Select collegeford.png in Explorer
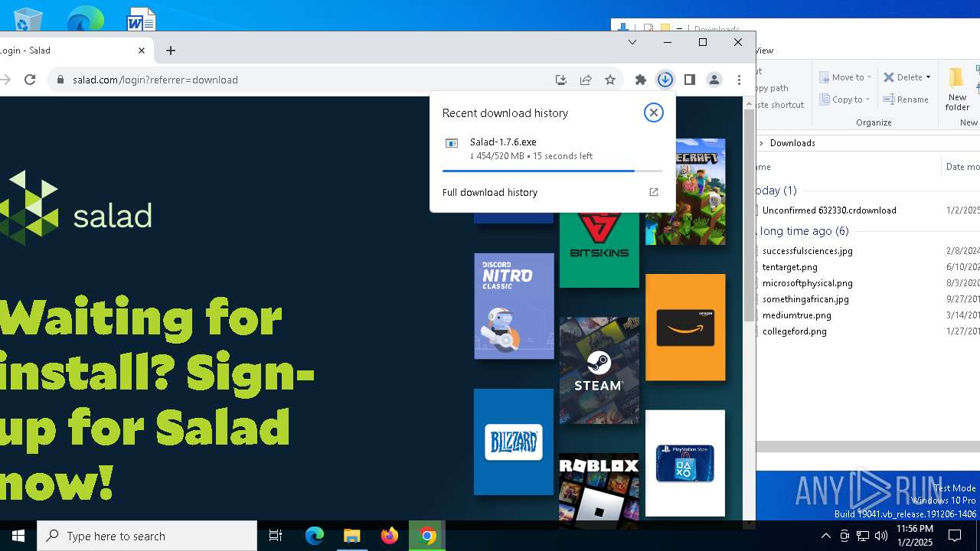The width and height of the screenshot is (980, 551). tap(794, 331)
